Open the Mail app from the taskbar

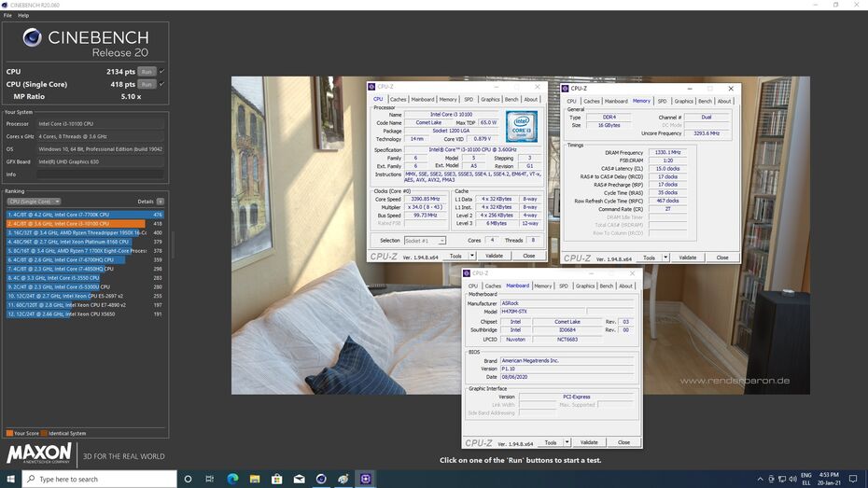tap(299, 480)
